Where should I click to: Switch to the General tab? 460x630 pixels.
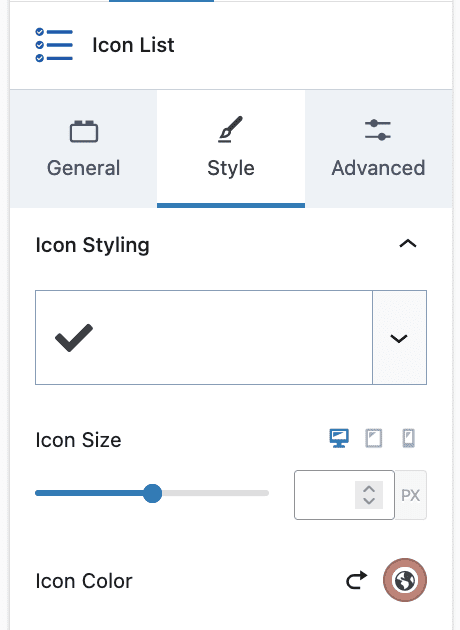click(x=84, y=149)
